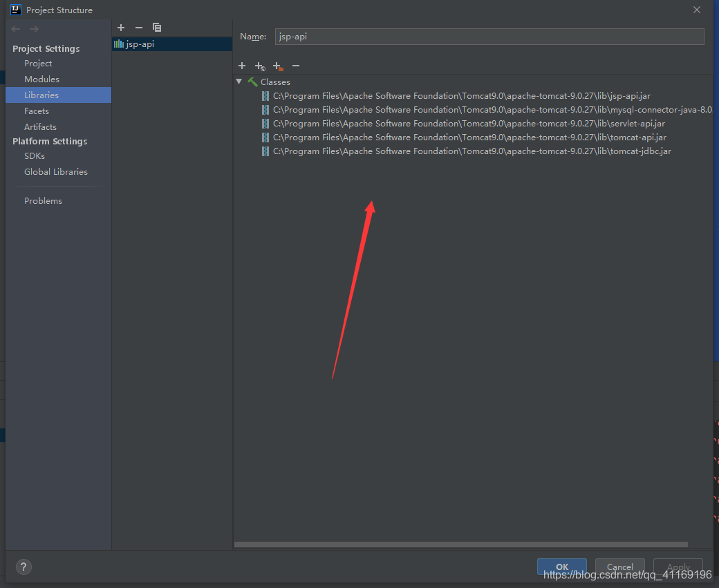Click the horizontal scrollbar under class list
The height and width of the screenshot is (588, 719).
coord(461,544)
